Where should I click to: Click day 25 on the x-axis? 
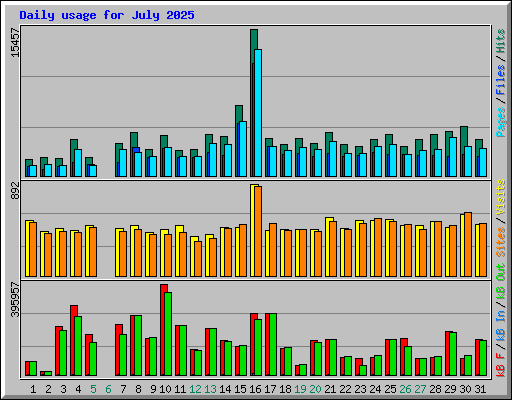tap(390, 389)
